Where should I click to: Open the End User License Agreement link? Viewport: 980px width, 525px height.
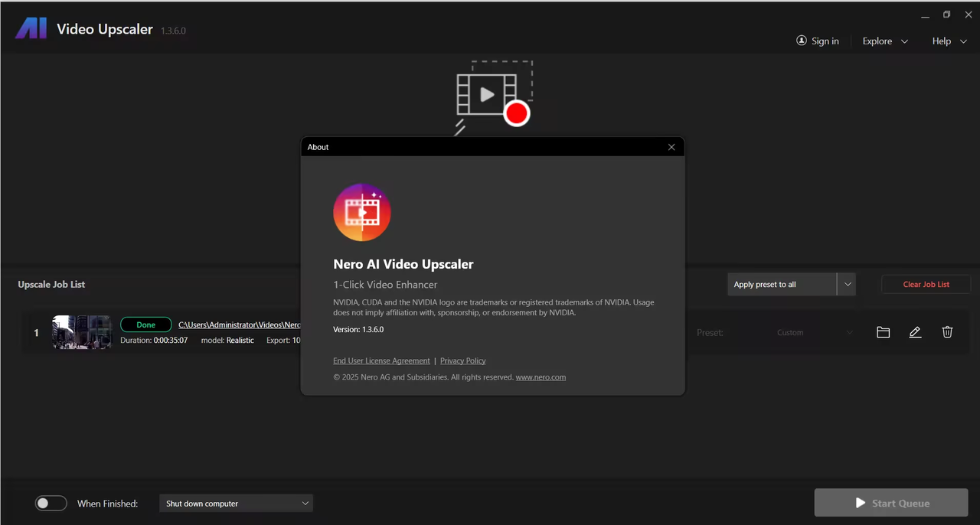tap(381, 360)
